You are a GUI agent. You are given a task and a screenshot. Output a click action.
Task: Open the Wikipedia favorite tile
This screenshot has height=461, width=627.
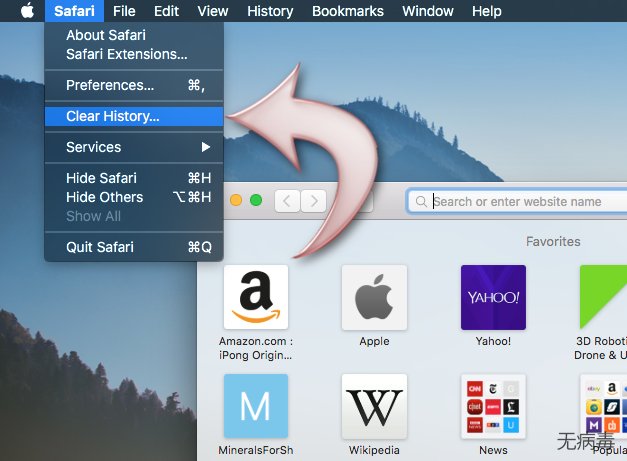(374, 406)
